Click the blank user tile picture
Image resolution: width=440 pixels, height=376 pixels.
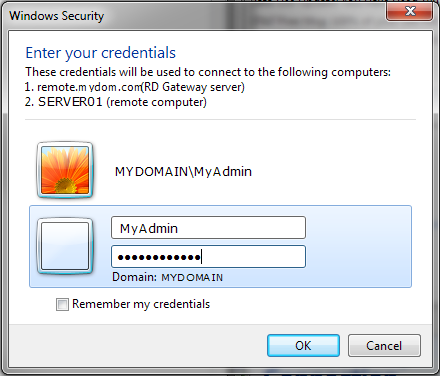click(x=65, y=246)
